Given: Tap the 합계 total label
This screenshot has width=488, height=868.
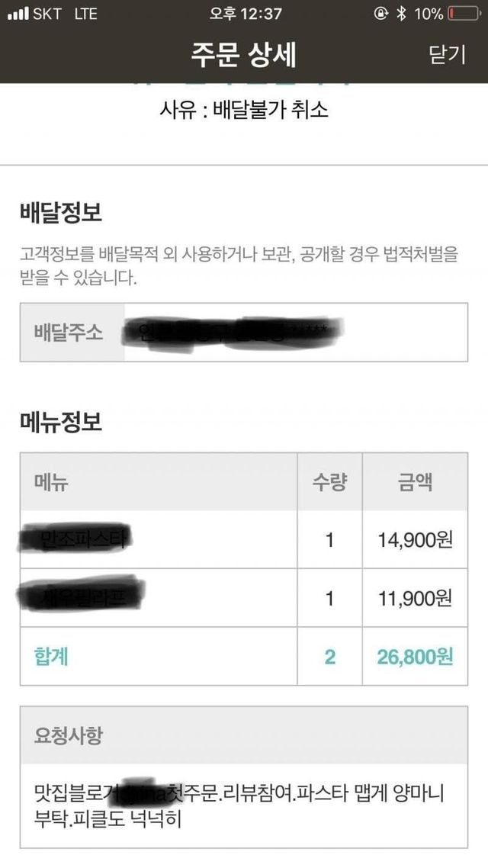Looking at the screenshot, I should 51,657.
